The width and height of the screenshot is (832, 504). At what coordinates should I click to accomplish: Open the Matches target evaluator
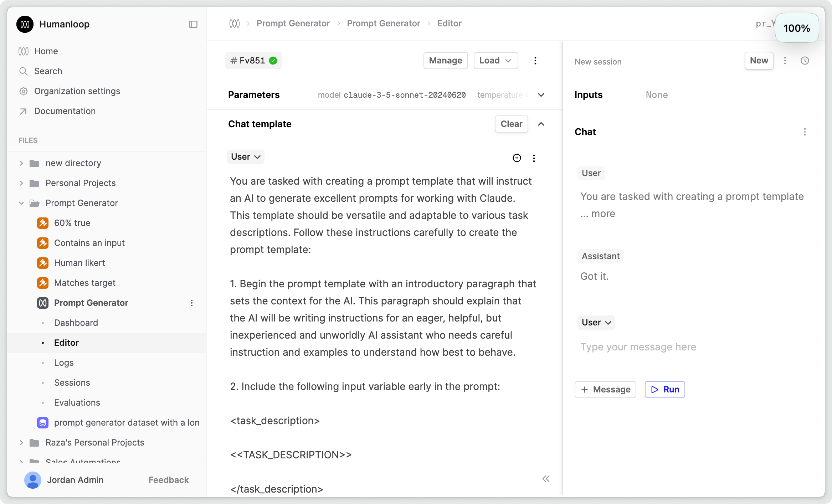(85, 283)
